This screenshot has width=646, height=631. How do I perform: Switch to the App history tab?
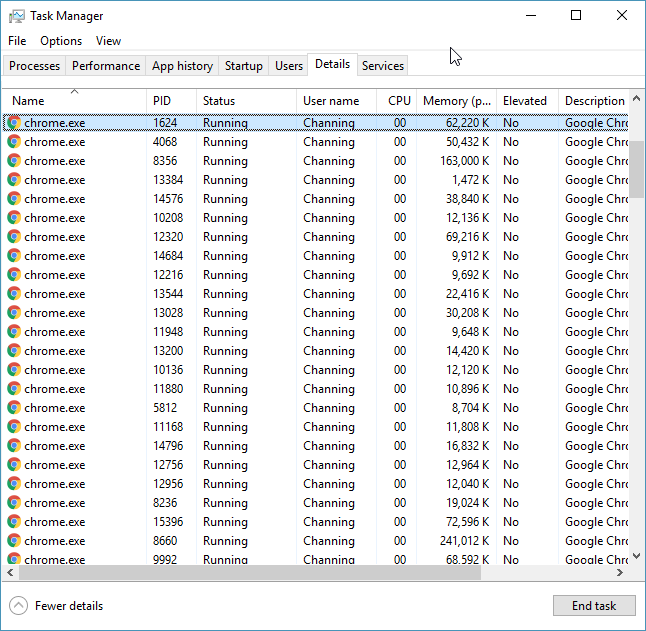(x=182, y=66)
